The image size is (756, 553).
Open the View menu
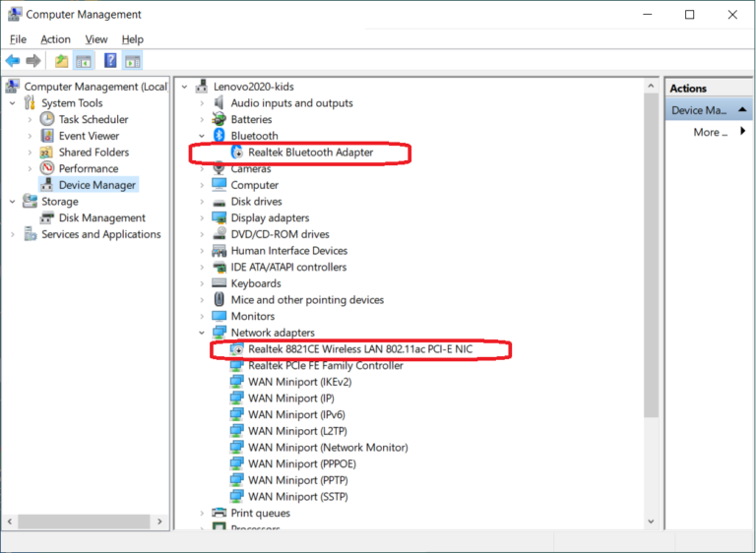pos(95,39)
